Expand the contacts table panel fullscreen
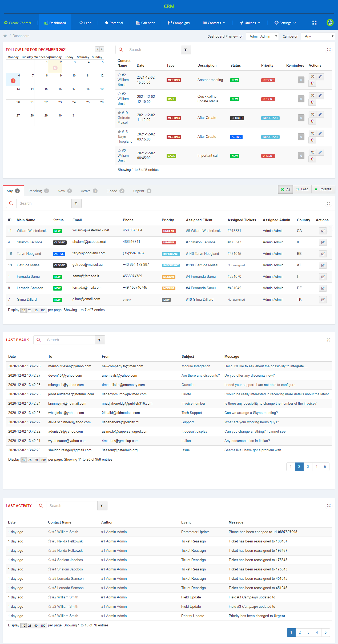This screenshot has height=644, width=338. pos(329,203)
